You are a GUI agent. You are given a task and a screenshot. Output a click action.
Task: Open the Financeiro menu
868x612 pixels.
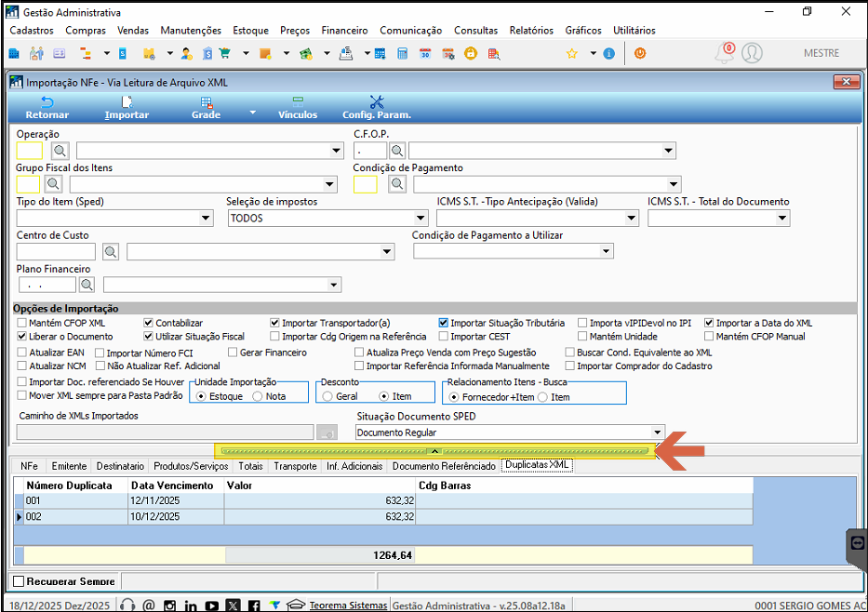[344, 31]
